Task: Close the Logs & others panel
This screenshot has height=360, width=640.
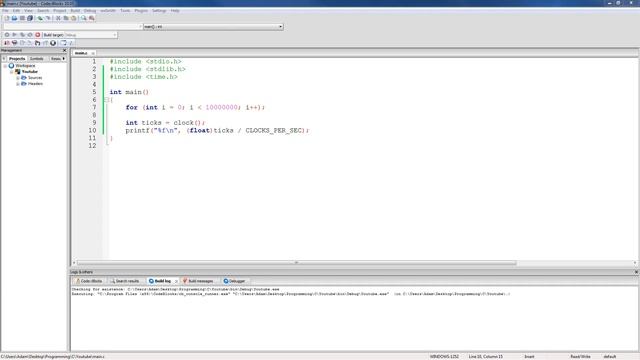Action: [x=636, y=272]
